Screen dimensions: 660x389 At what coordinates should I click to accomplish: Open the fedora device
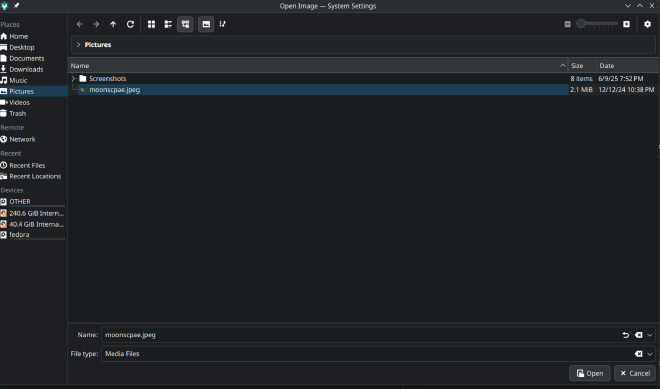(x=34, y=234)
